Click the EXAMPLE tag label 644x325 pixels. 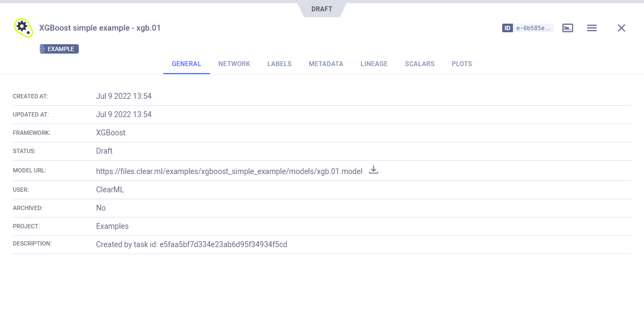60,49
